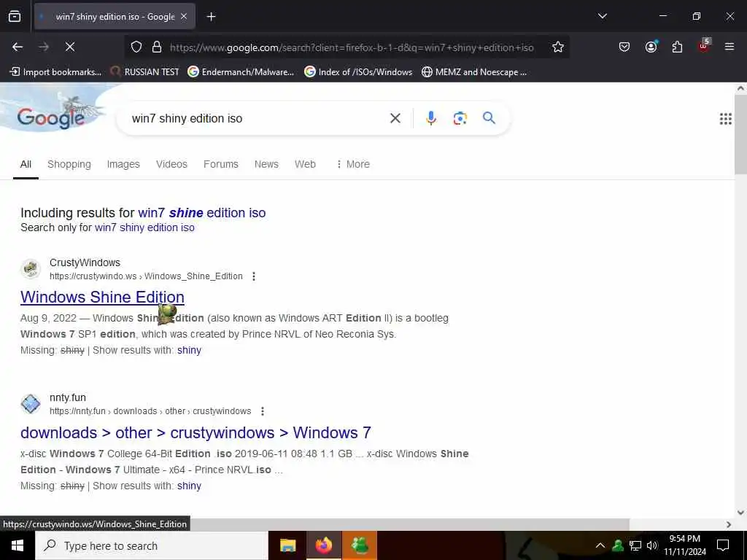Show hidden system tray icons
The height and width of the screenshot is (560, 747).
pyautogui.click(x=600, y=545)
